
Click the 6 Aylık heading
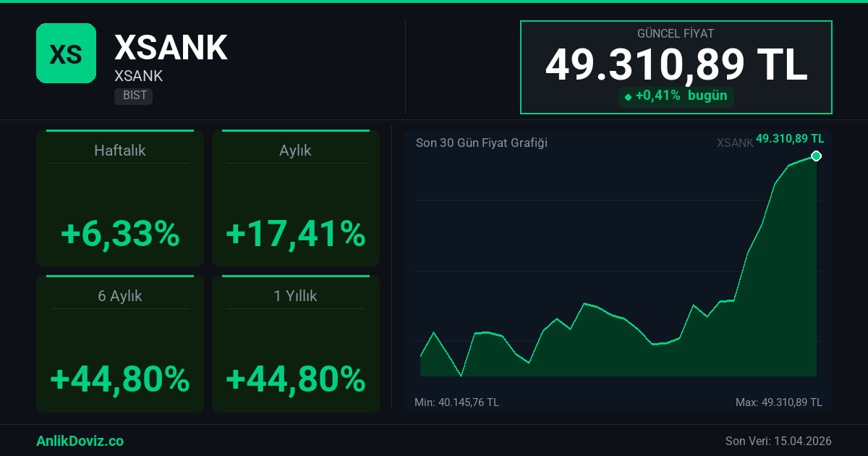click(x=120, y=296)
